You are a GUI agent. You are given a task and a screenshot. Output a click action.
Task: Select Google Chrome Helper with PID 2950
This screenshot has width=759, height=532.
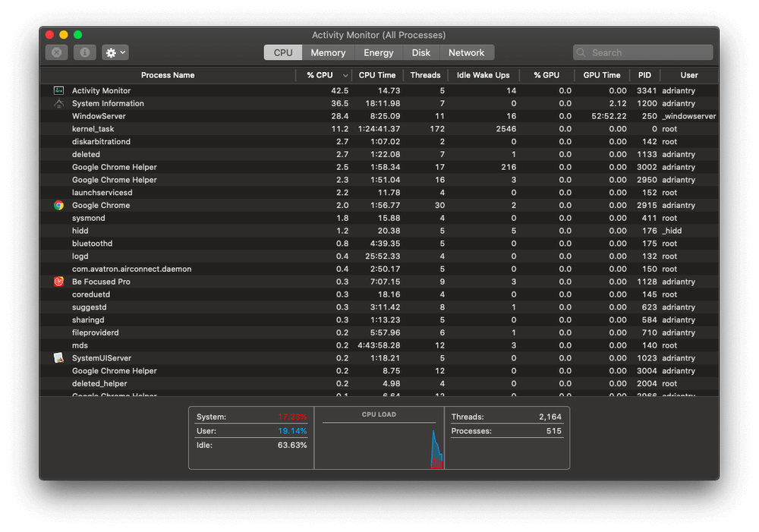point(379,180)
